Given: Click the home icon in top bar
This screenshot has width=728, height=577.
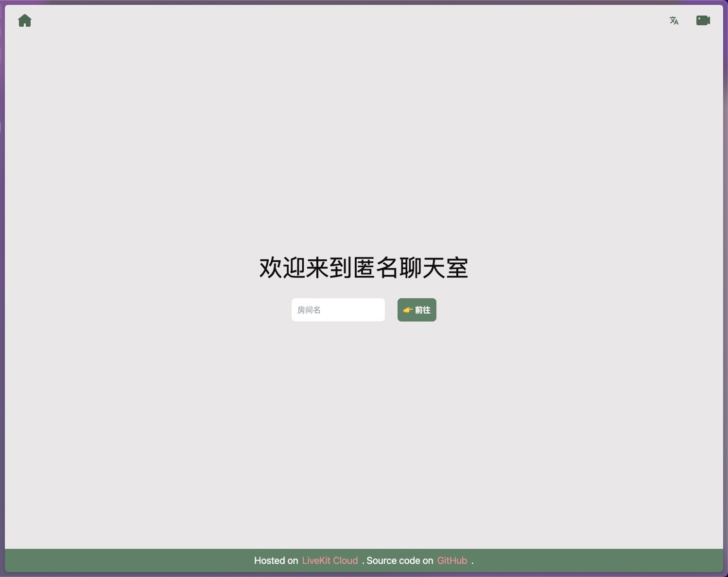Looking at the screenshot, I should point(25,20).
